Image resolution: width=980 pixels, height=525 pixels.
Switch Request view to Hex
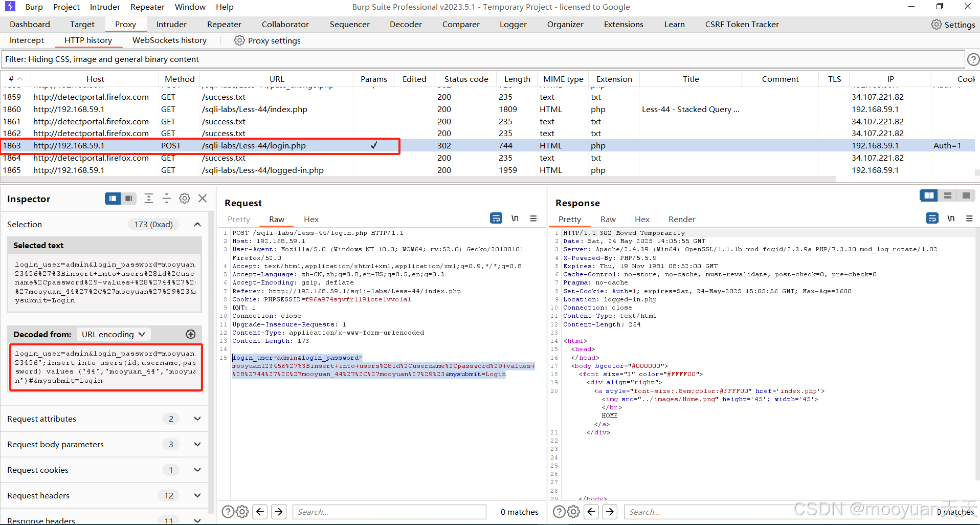[311, 219]
